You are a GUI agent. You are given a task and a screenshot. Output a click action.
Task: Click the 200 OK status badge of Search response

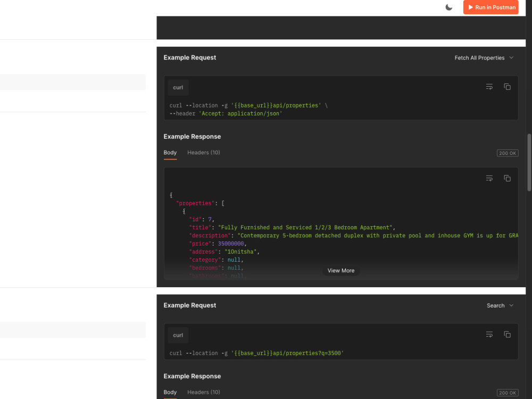pos(508,393)
